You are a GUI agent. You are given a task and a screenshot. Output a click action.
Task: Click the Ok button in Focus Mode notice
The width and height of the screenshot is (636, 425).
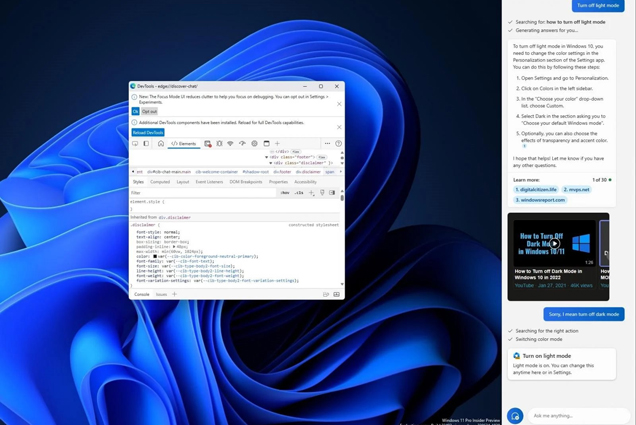[x=135, y=111]
